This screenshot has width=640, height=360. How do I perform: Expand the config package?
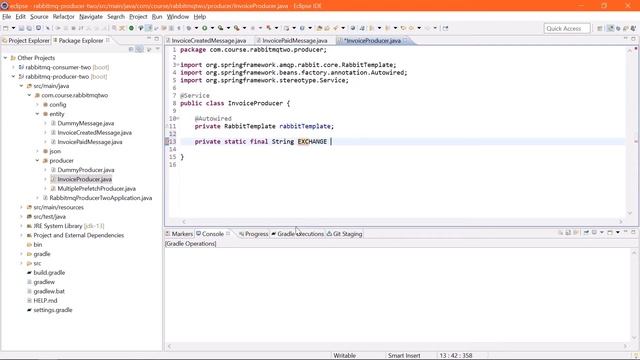(x=38, y=105)
